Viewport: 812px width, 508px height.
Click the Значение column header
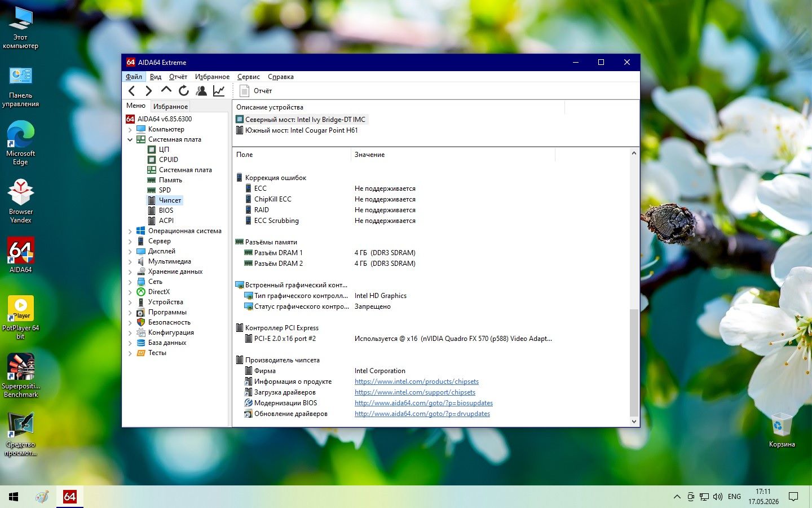[453, 155]
